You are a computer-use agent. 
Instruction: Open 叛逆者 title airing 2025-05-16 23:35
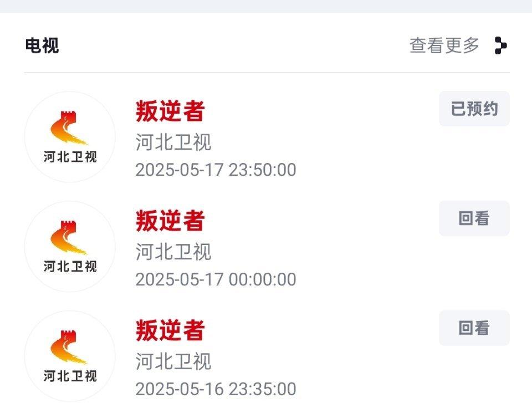[170, 330]
